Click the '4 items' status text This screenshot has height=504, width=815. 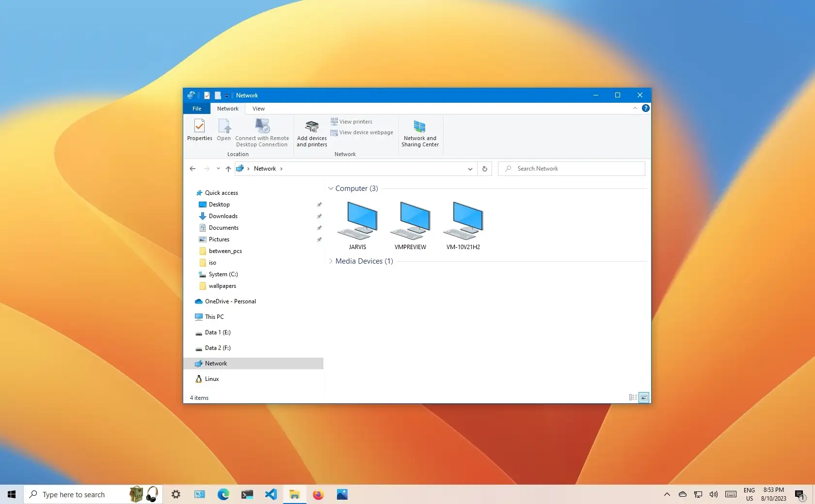pyautogui.click(x=199, y=398)
